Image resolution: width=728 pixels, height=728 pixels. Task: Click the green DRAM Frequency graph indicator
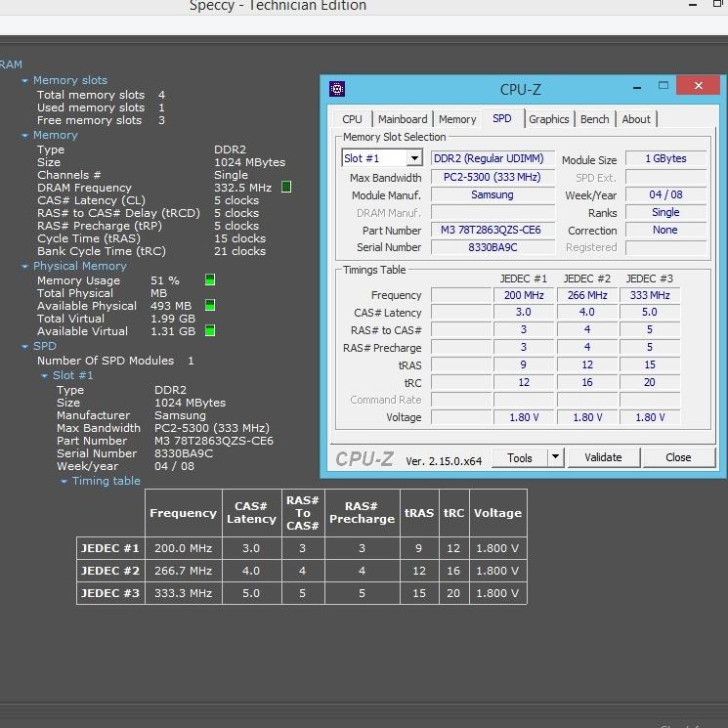click(286, 187)
